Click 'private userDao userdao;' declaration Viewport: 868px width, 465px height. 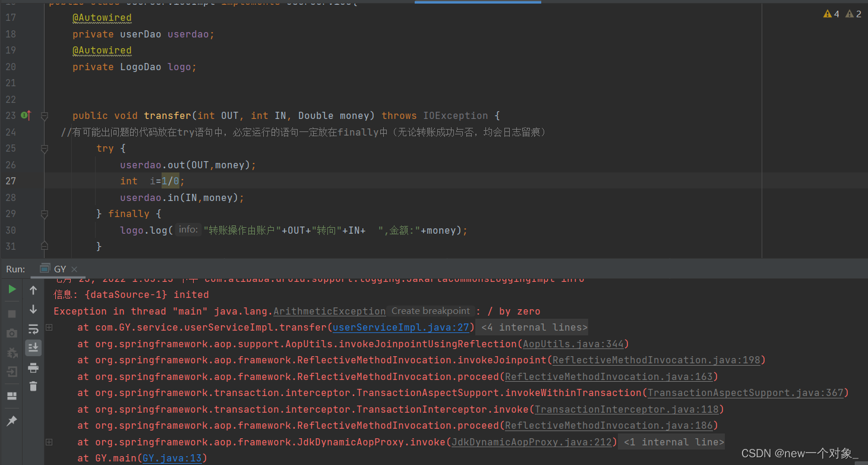(143, 34)
